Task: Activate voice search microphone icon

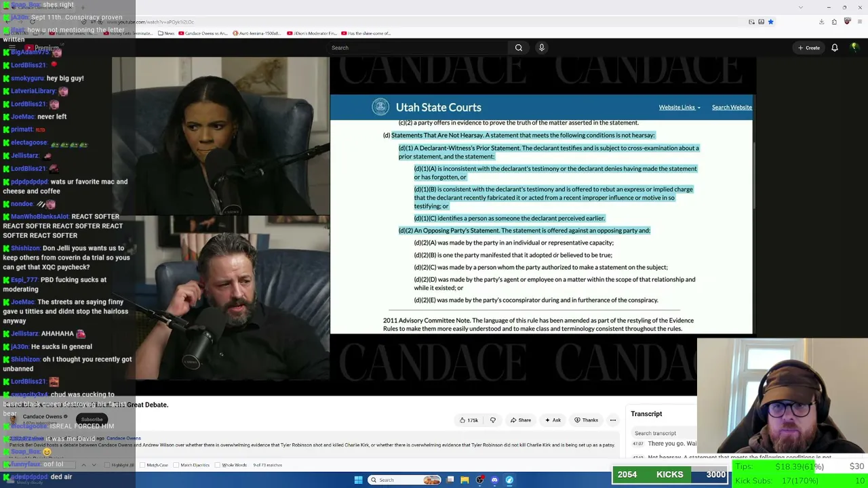Action: pyautogui.click(x=541, y=47)
